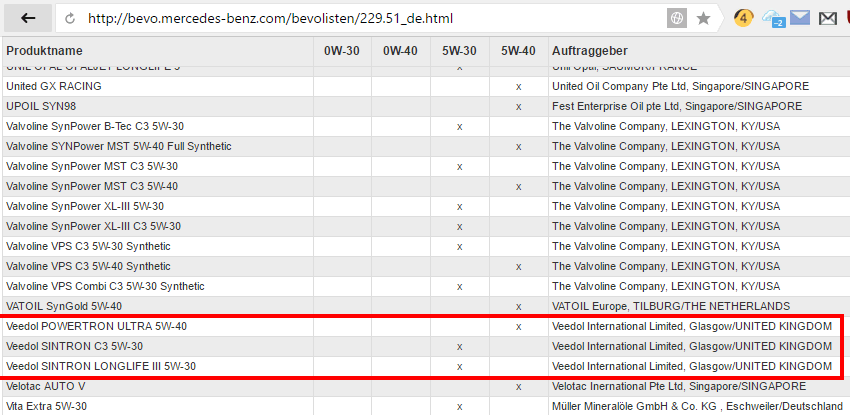The image size is (850, 415).
Task: Select the Veedol POWERTRON ULTRA 5W-40 row
Action: point(96,326)
